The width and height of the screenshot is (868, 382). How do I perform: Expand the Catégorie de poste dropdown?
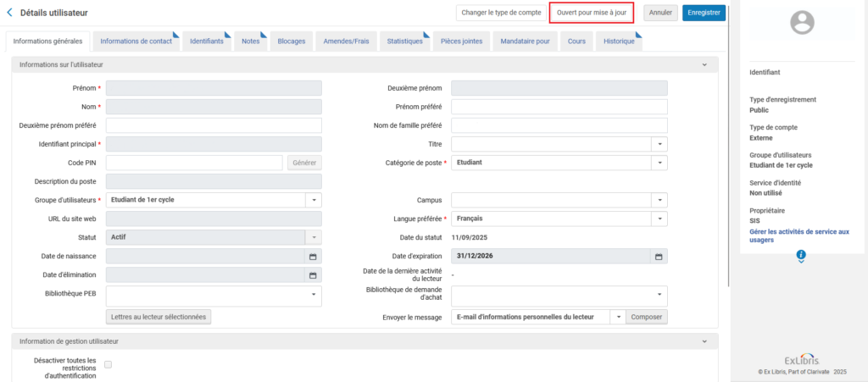(659, 163)
